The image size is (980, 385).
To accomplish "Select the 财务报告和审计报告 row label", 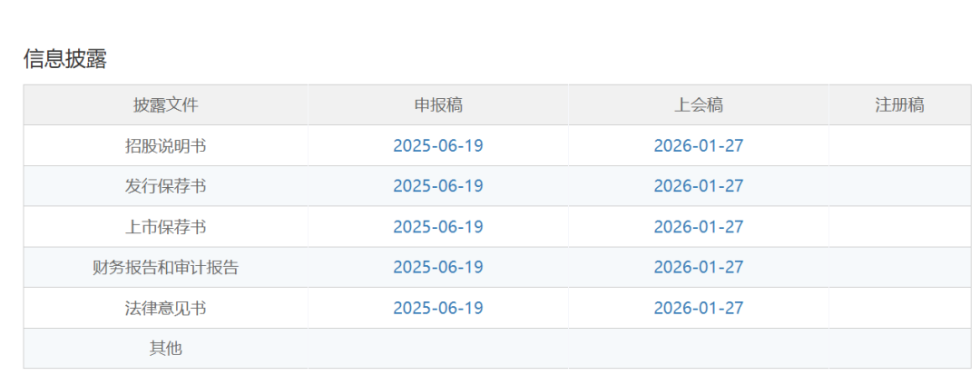I will point(166,268).
